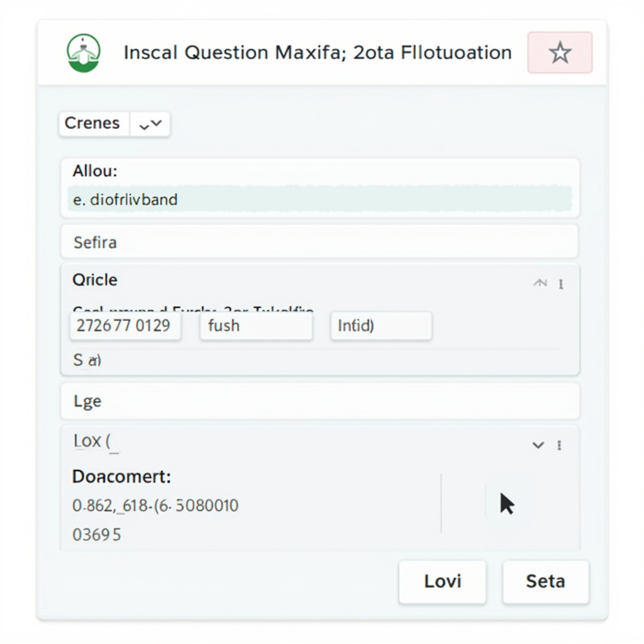Select the Crenes dropdown label
Image resolution: width=644 pixels, height=644 pixels.
point(92,123)
